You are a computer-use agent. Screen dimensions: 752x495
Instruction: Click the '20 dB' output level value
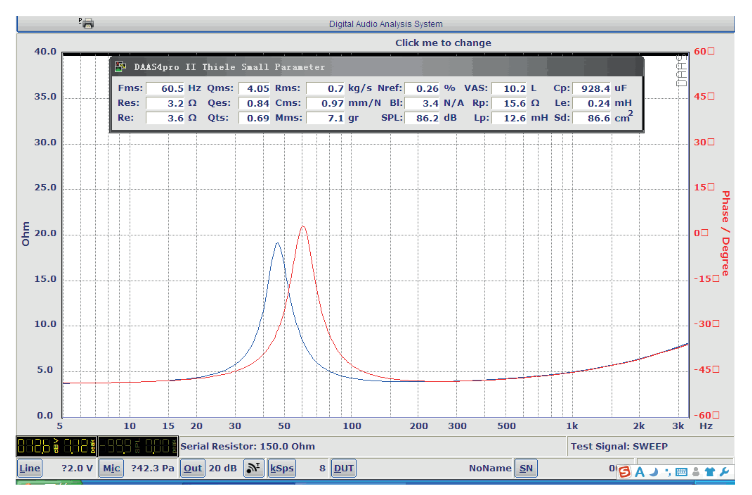[x=223, y=468]
